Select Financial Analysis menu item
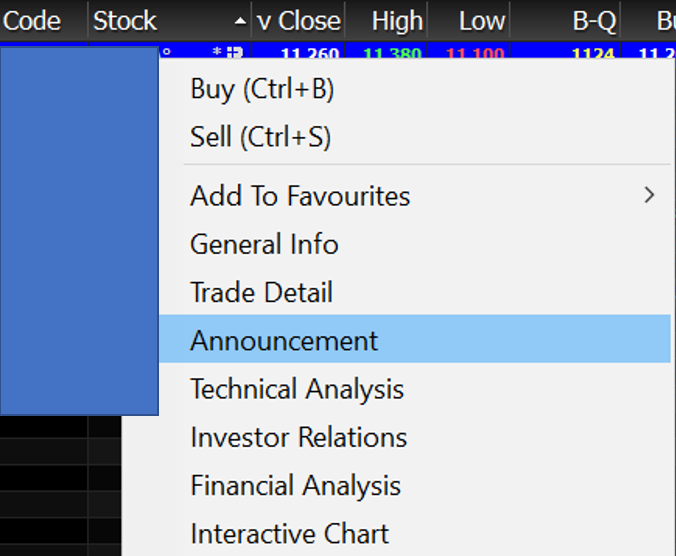This screenshot has height=556, width=676. pos(295,486)
